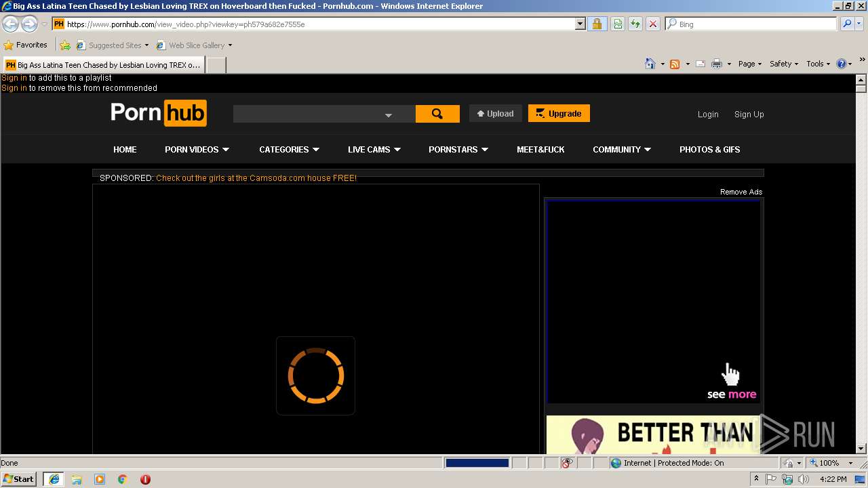The height and width of the screenshot is (488, 868).
Task: Click the Read Mail envelope icon
Action: pyautogui.click(x=701, y=64)
